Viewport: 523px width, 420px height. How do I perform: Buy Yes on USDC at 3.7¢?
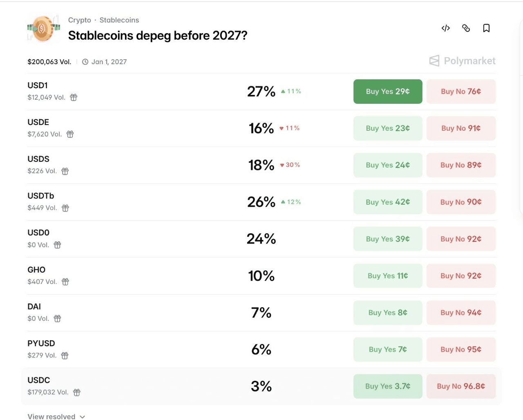(388, 386)
